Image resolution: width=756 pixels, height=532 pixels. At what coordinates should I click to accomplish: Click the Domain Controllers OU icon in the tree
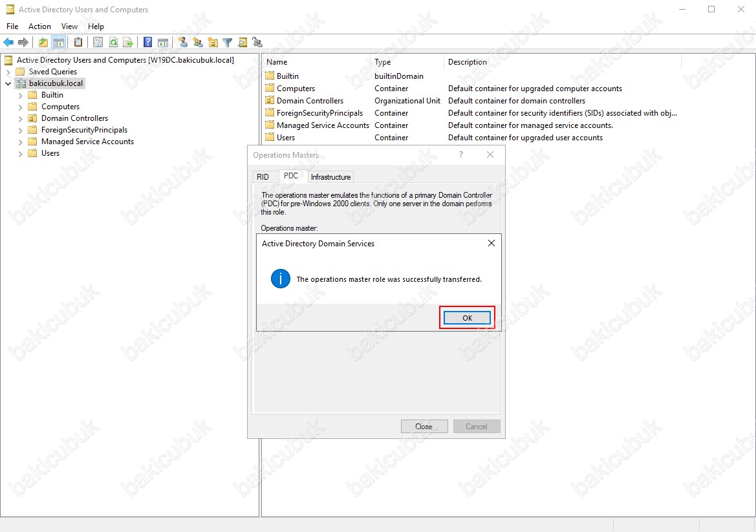click(32, 118)
